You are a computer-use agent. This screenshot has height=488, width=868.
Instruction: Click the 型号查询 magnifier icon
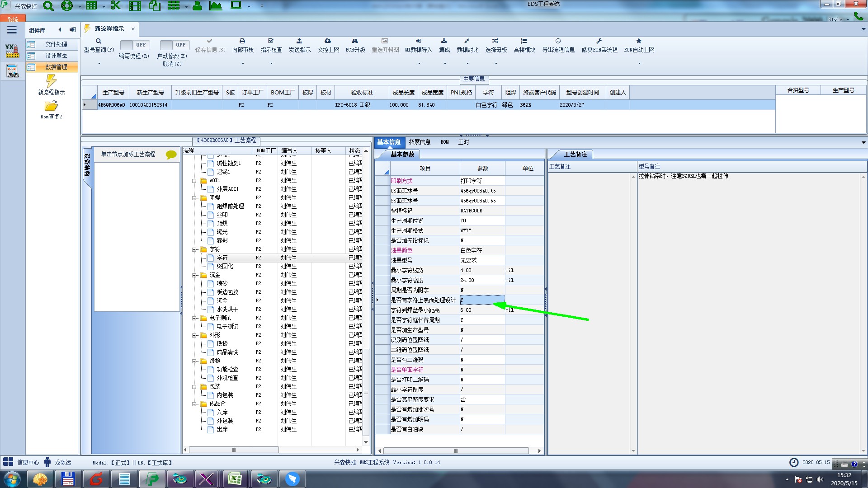click(x=99, y=41)
